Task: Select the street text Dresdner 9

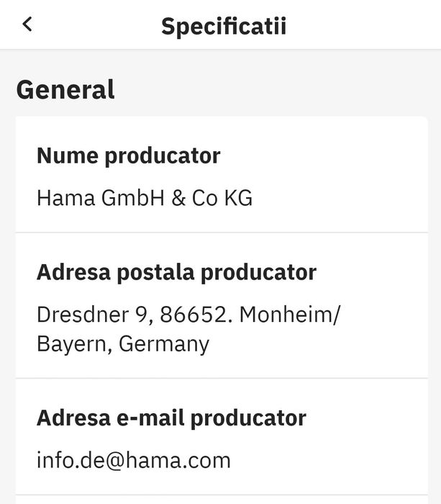Action: (x=92, y=315)
